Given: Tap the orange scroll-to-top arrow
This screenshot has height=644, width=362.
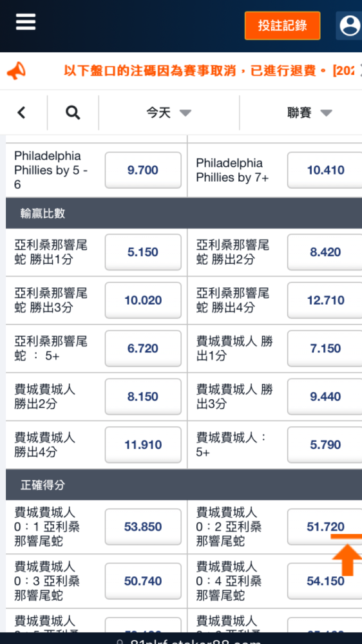Looking at the screenshot, I should coord(347,555).
